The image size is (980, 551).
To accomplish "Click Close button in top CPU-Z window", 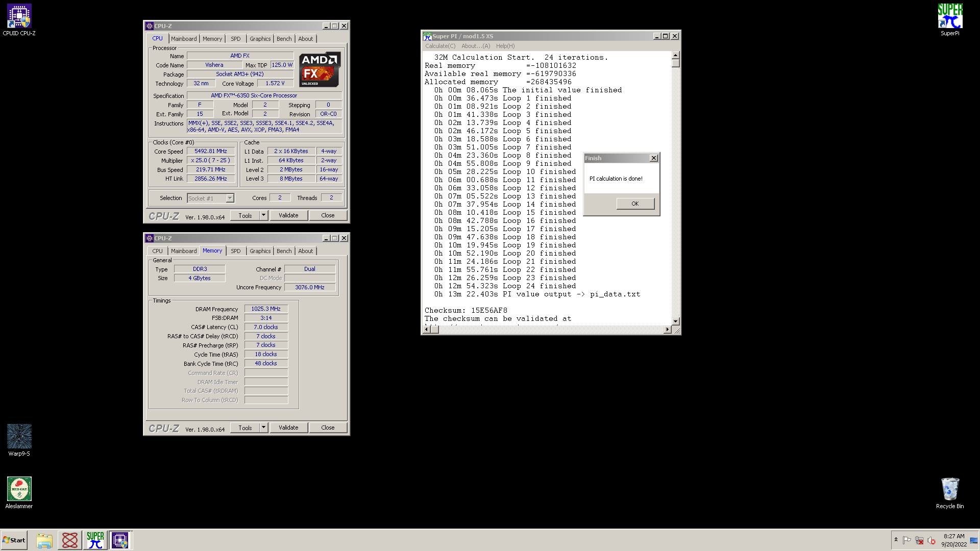I will coord(328,216).
